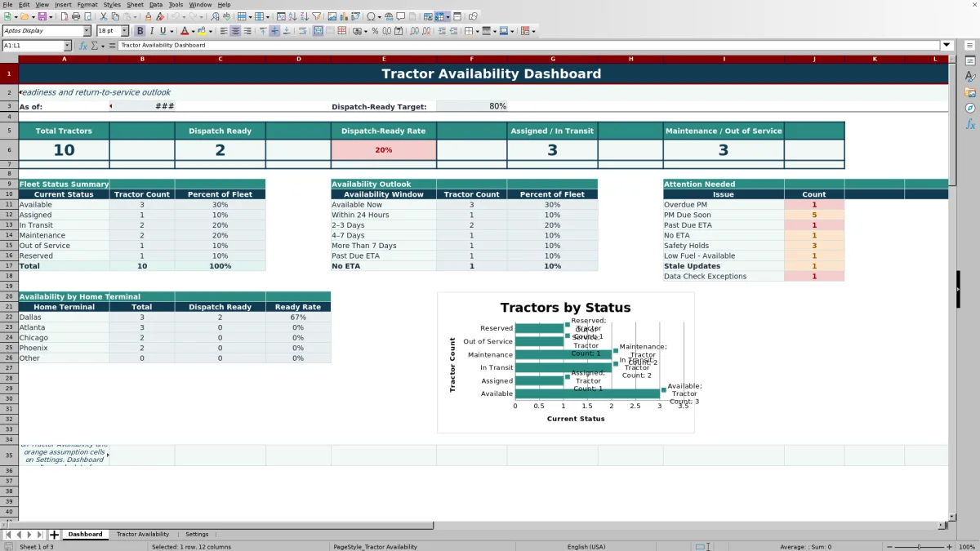This screenshot has width=980, height=551.
Task: Click the Insert Image icon
Action: tap(332, 16)
